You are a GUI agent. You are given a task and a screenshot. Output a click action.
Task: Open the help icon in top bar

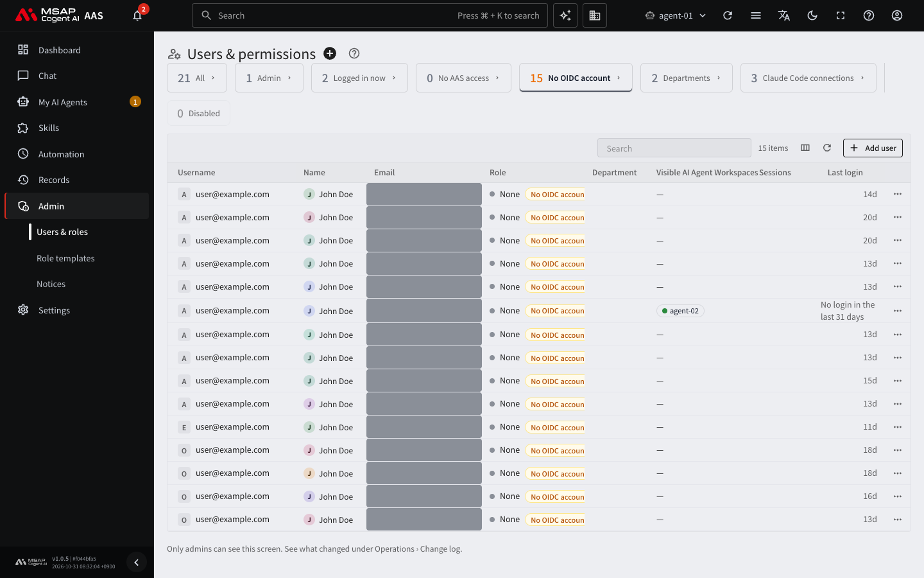tap(869, 15)
